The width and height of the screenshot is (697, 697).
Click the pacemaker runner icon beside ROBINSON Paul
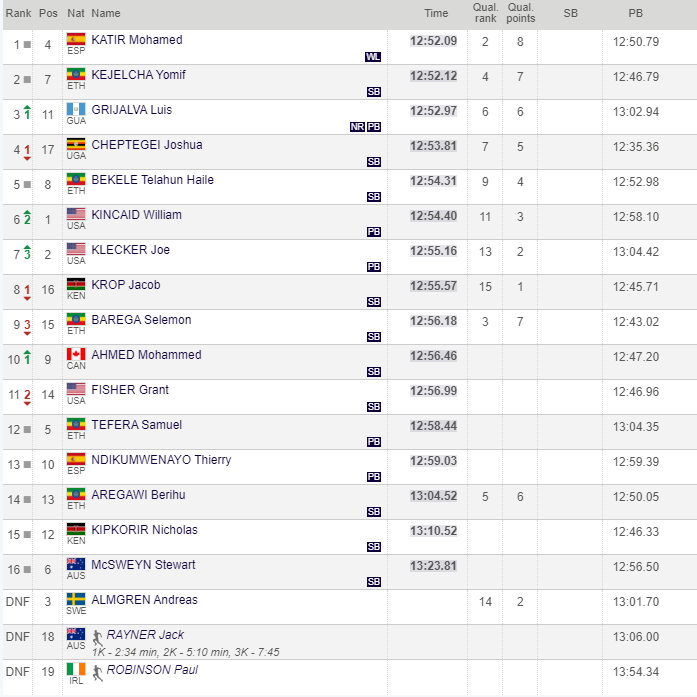(97, 673)
